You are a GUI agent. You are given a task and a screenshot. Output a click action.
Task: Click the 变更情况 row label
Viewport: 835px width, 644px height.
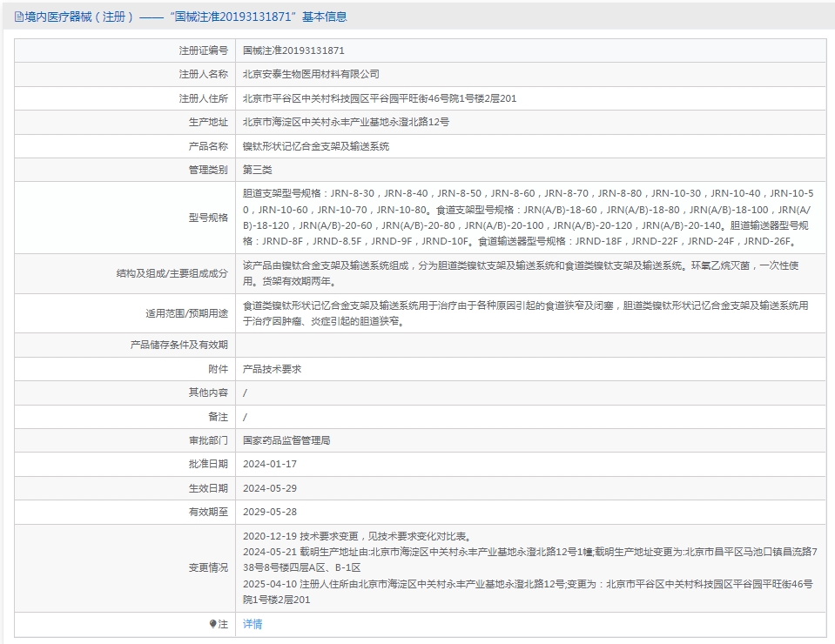208,567
